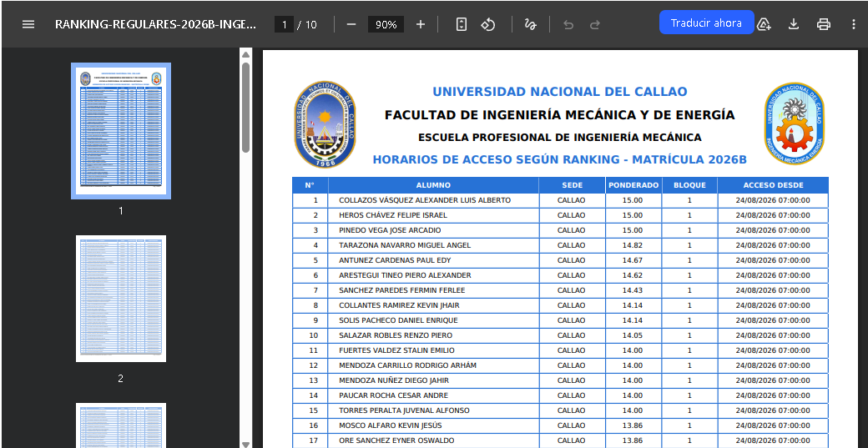This screenshot has width=868, height=448.
Task: Open the more actions menu
Action: [853, 24]
